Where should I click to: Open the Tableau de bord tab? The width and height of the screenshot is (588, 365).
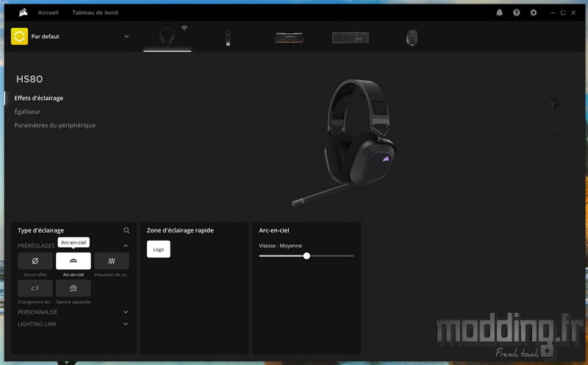[x=95, y=13]
